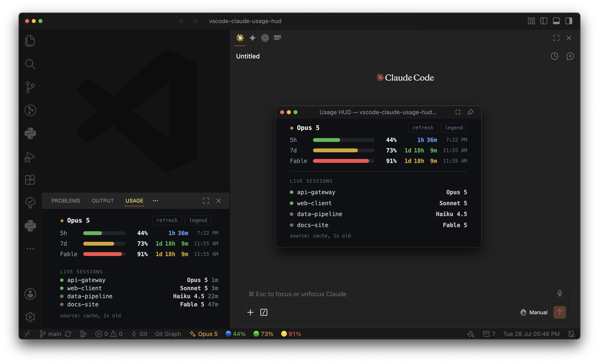The width and height of the screenshot is (599, 364).
Task: Select web-client session in HUD window
Action: tap(378, 203)
